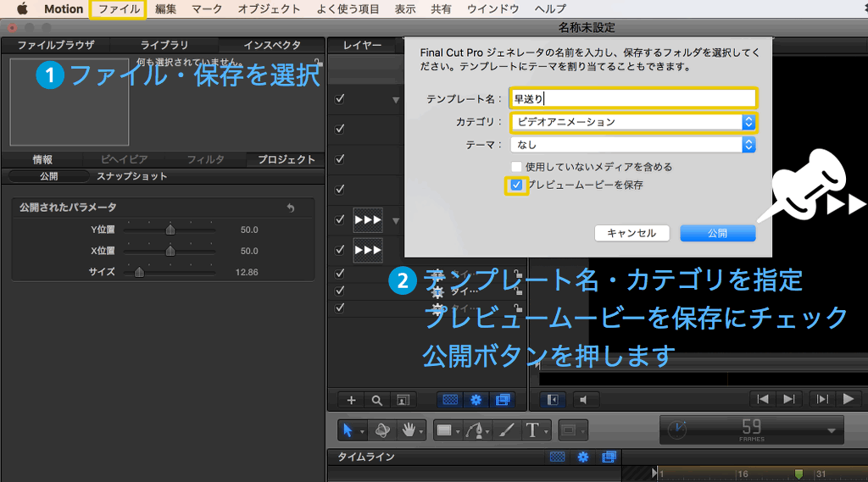Click the green timeline marker
Viewport: 868px width, 482px height.
click(x=798, y=474)
